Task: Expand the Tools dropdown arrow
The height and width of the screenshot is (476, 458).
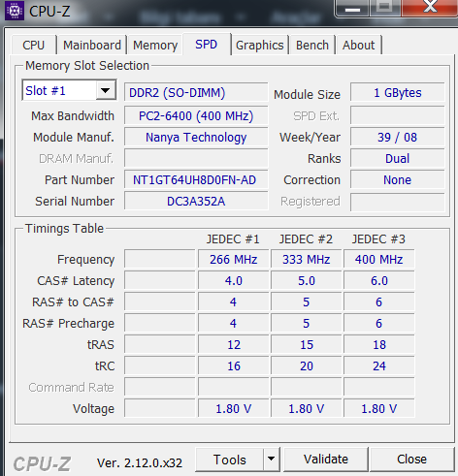Action: (271, 459)
